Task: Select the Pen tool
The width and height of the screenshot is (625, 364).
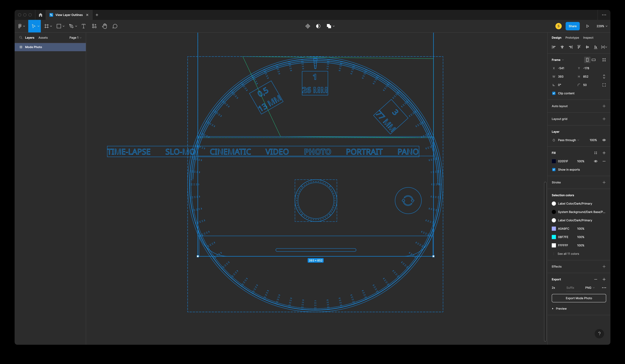Action: tap(71, 26)
